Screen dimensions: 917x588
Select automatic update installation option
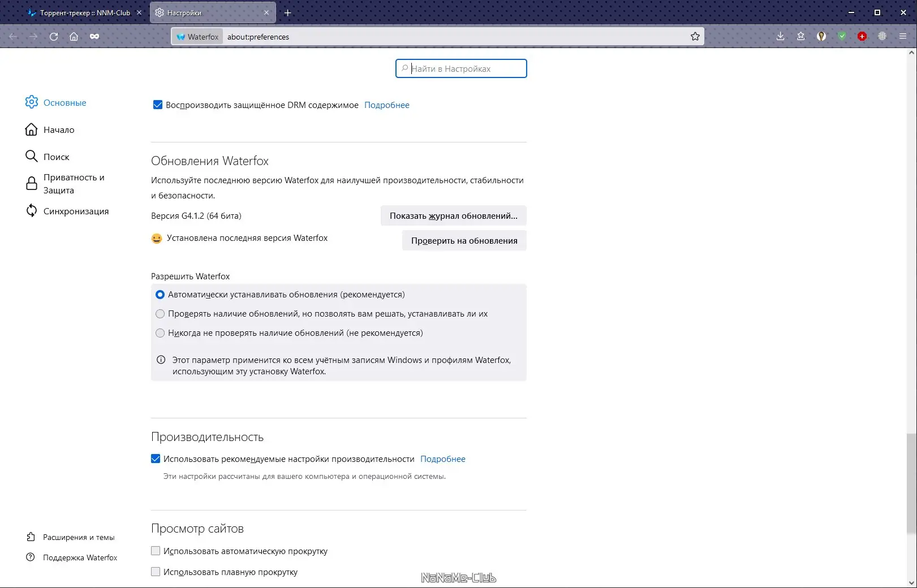coord(160,295)
